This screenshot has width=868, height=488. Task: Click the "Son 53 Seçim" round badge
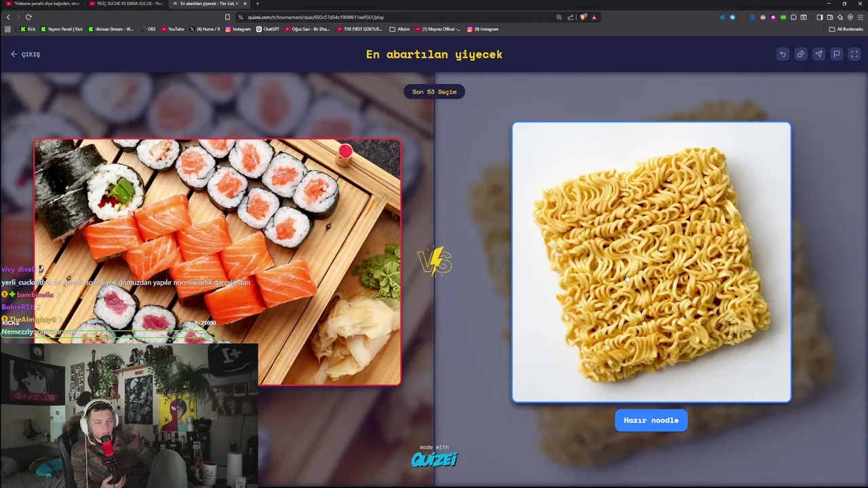click(434, 91)
